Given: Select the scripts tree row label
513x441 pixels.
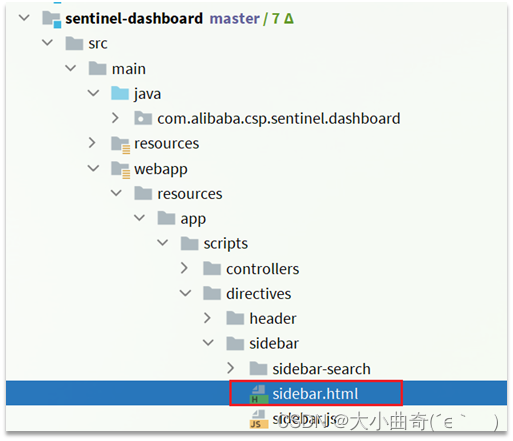Looking at the screenshot, I should 226,244.
